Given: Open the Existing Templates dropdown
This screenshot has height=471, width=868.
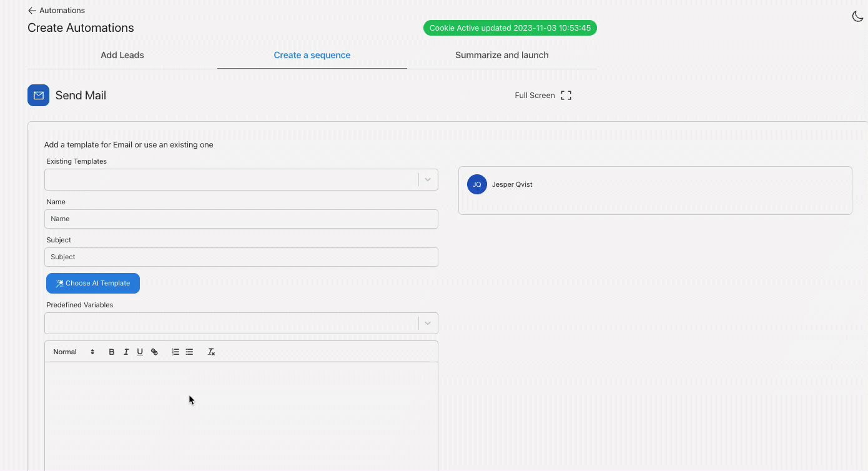Looking at the screenshot, I should [x=427, y=179].
